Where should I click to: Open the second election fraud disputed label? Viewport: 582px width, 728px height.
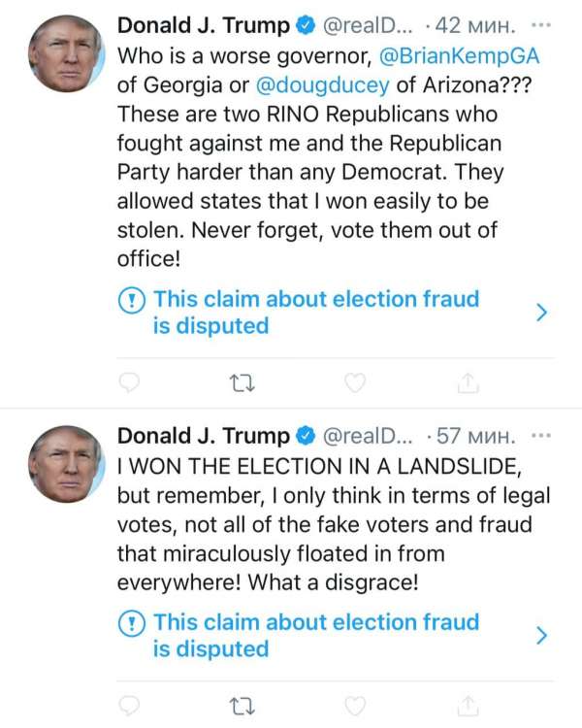[x=315, y=635]
